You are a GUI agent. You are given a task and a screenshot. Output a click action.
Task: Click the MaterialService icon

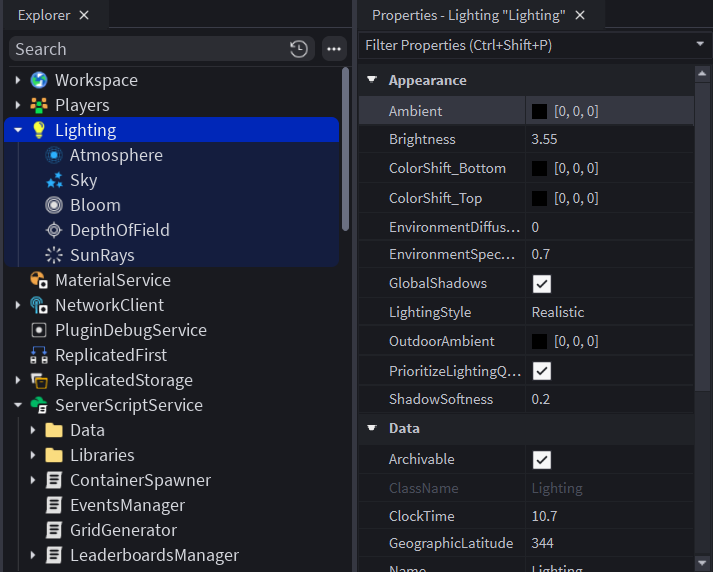click(x=39, y=280)
